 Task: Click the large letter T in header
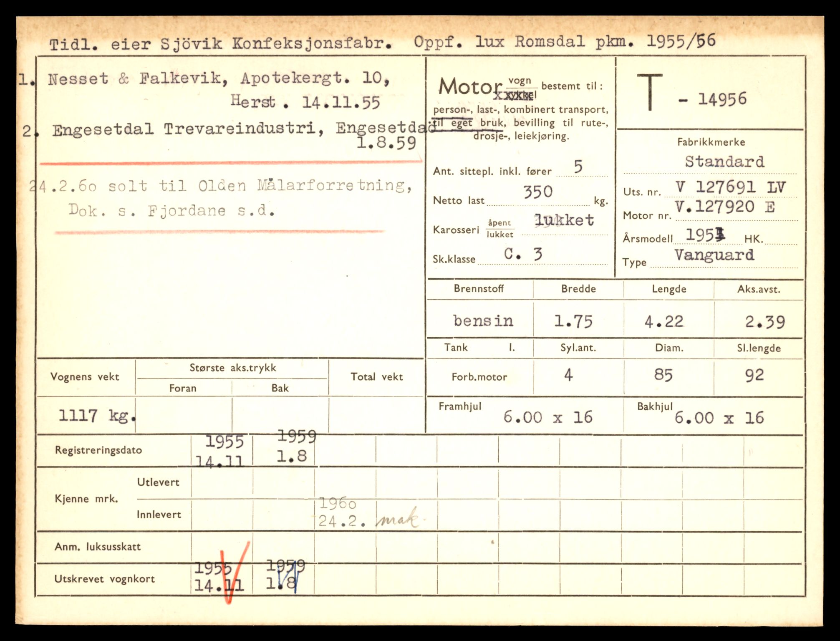(649, 92)
